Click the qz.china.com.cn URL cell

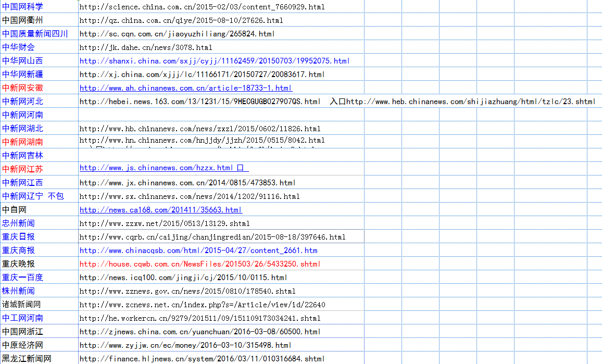click(221, 20)
